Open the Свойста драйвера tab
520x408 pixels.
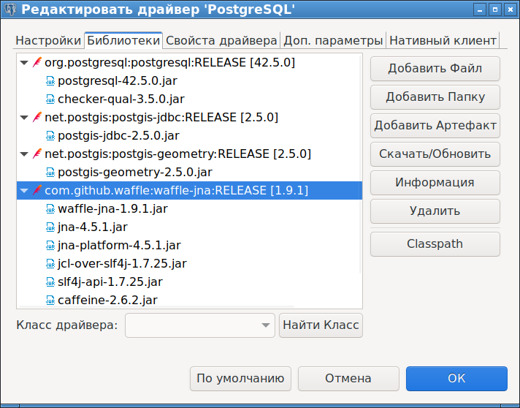tap(221, 41)
